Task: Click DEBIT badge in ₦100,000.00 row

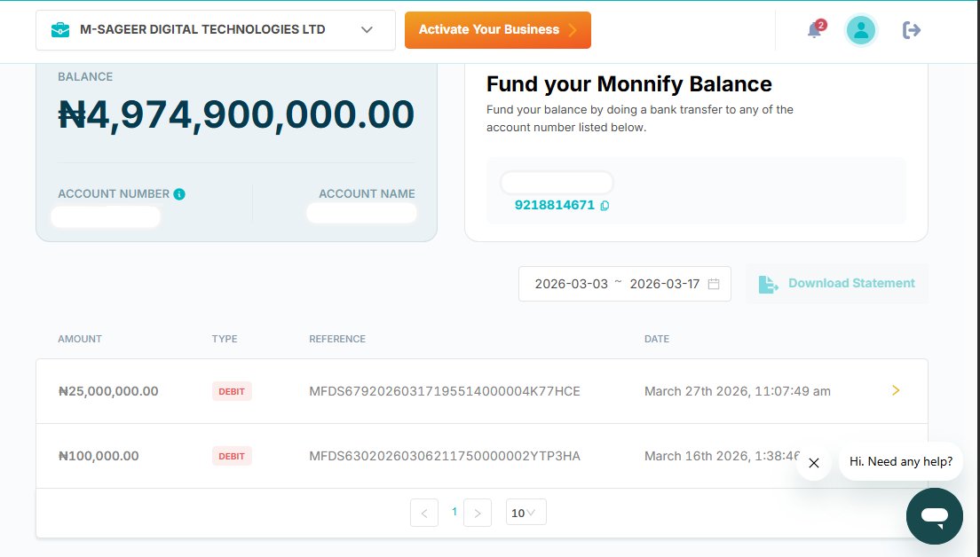Action: tap(232, 457)
